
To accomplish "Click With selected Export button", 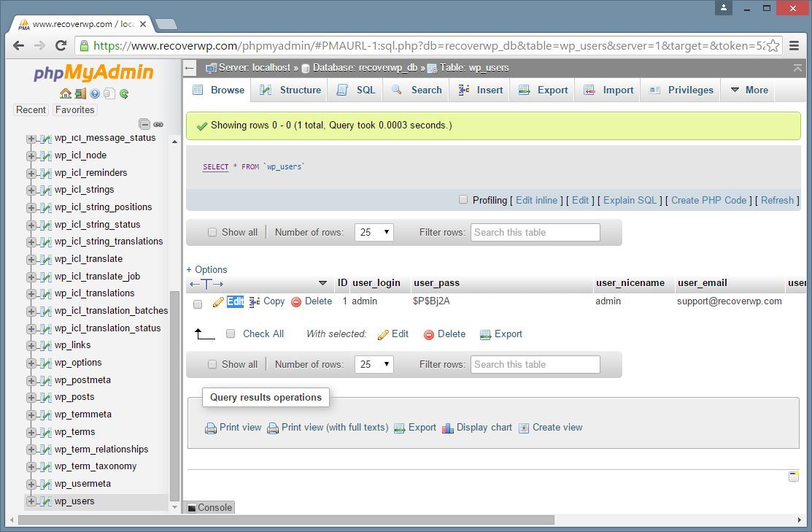I will 500,335.
